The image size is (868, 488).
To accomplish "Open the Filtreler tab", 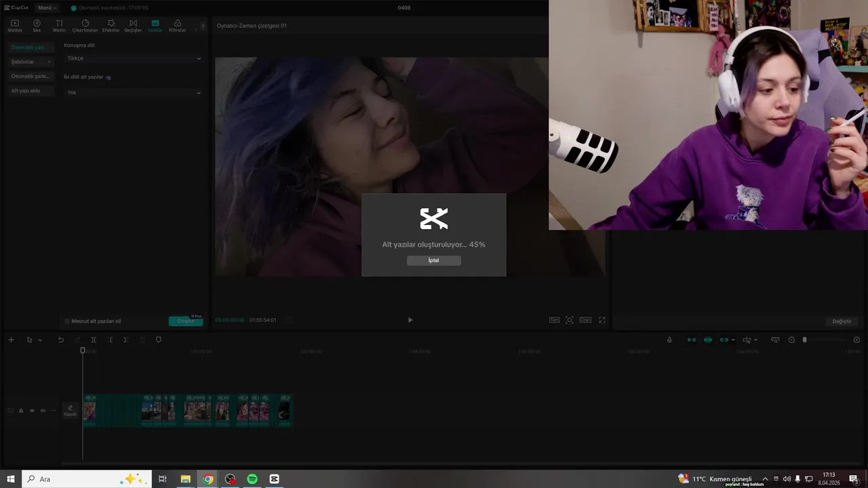I will click(x=178, y=26).
